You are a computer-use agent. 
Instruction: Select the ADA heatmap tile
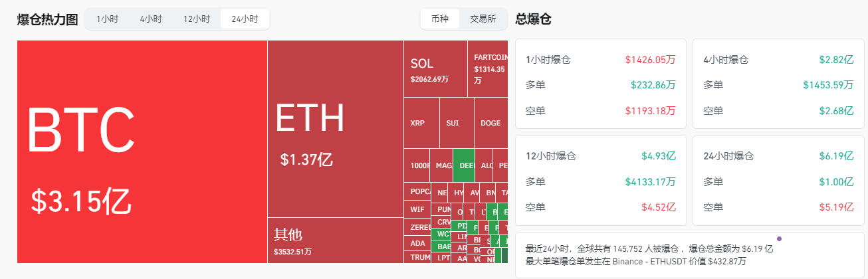click(417, 242)
